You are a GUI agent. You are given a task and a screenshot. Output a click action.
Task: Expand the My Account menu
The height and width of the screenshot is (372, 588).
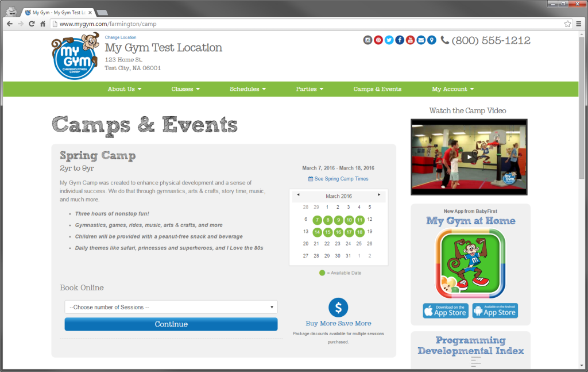tap(452, 89)
